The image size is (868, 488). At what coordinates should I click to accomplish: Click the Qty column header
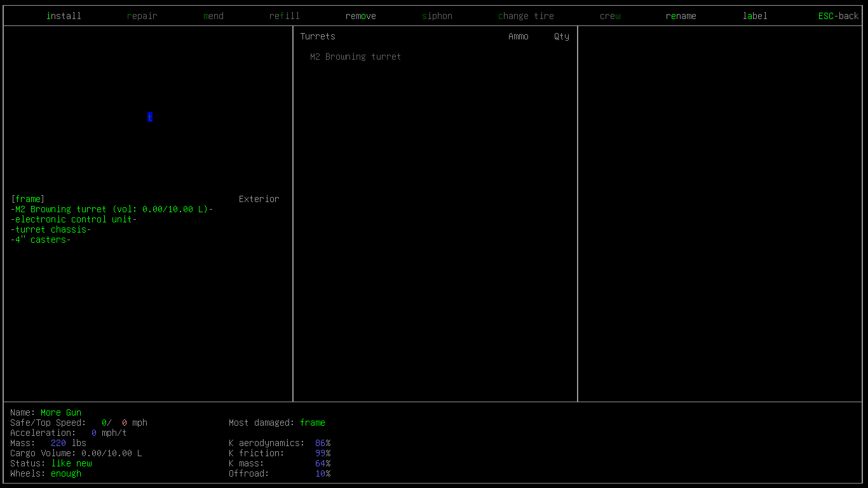coord(562,36)
